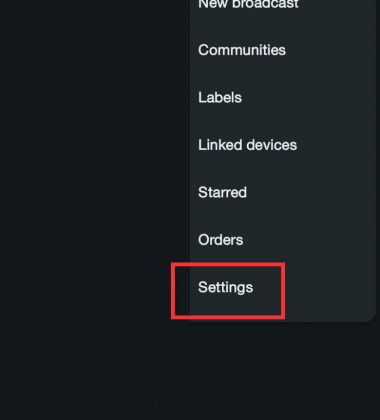Choose Linked devices in the menu
Screen dimensions: 380x420
tap(283, 145)
